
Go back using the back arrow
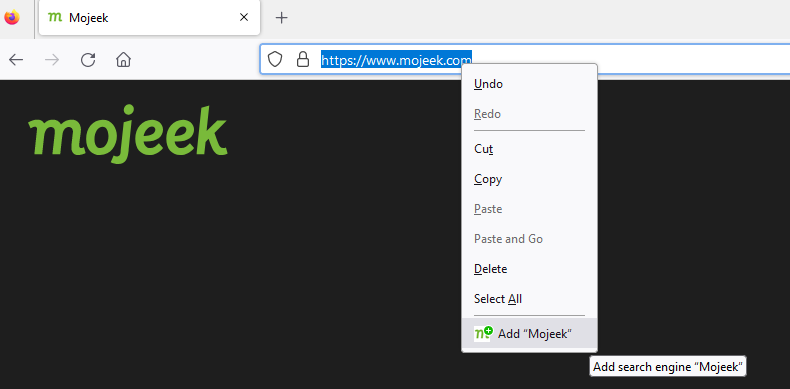pos(16,60)
